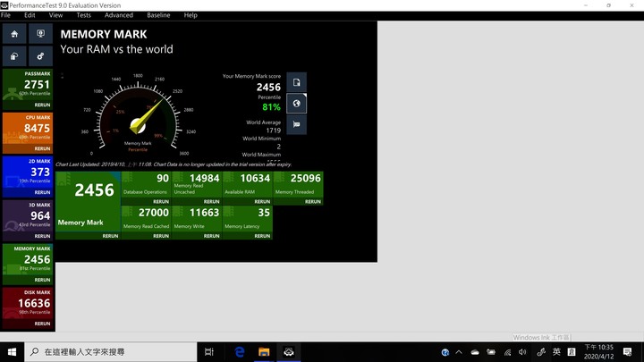
Task: Rerun the Memory Read Uncached test
Action: pyautogui.click(x=211, y=201)
